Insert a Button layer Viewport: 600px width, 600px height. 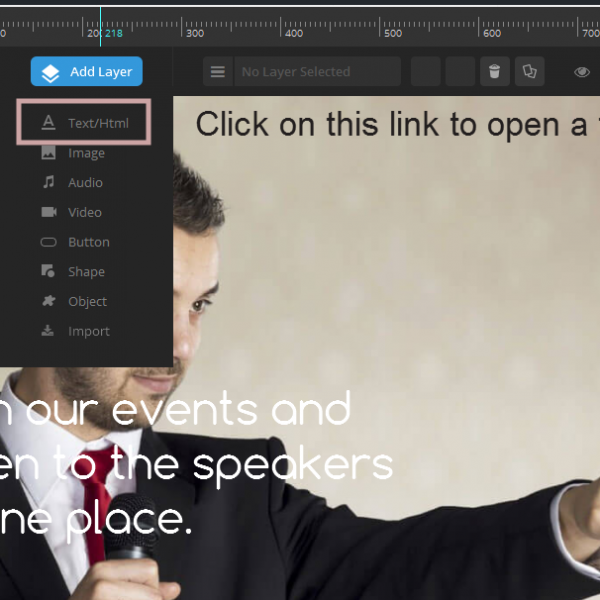click(x=88, y=242)
